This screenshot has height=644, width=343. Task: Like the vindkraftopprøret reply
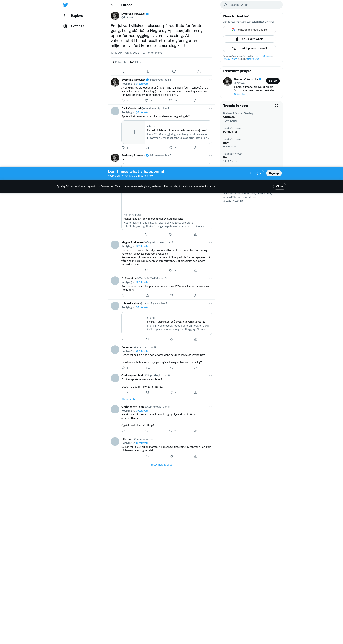(x=170, y=101)
